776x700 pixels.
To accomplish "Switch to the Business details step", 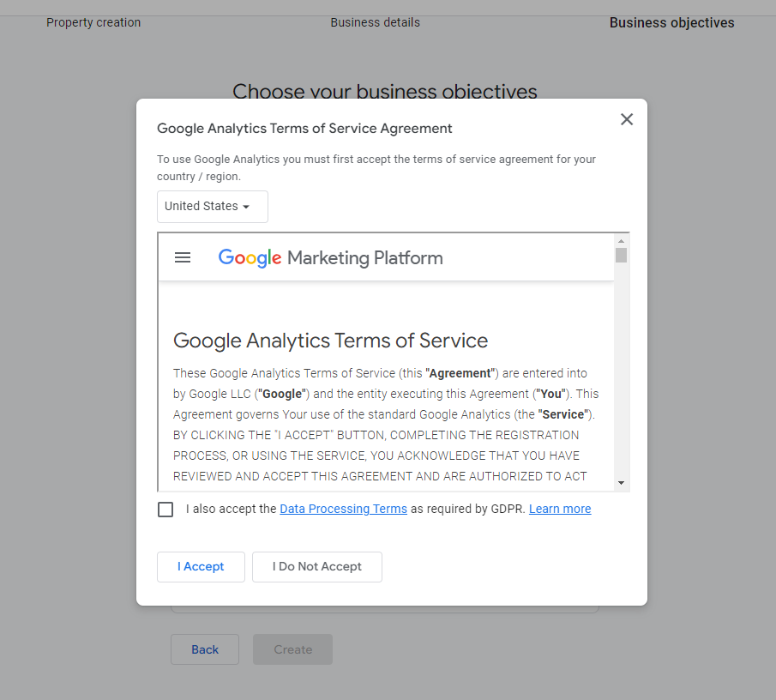I will (x=375, y=22).
